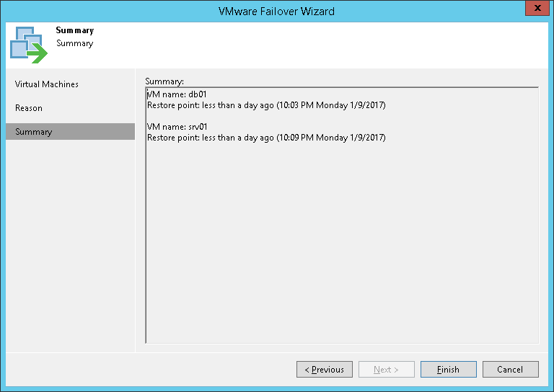Click the 'VM name: srv01' line
The height and width of the screenshot is (392, 554).
(177, 127)
